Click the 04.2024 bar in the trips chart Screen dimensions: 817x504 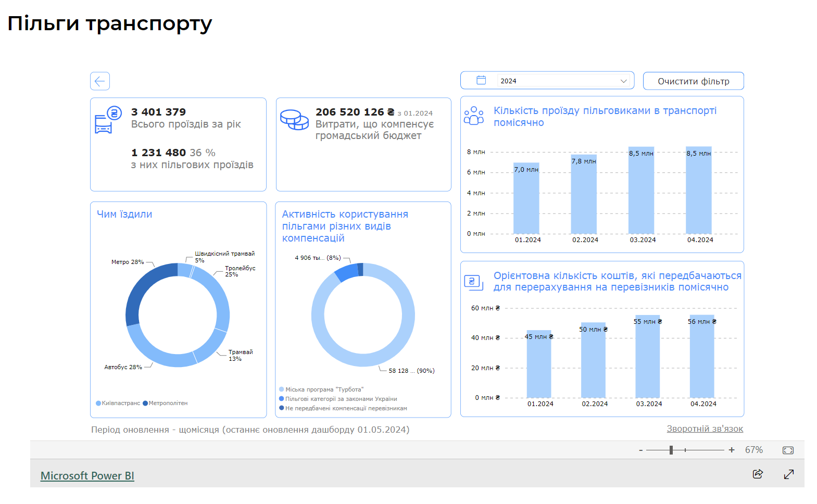point(698,193)
